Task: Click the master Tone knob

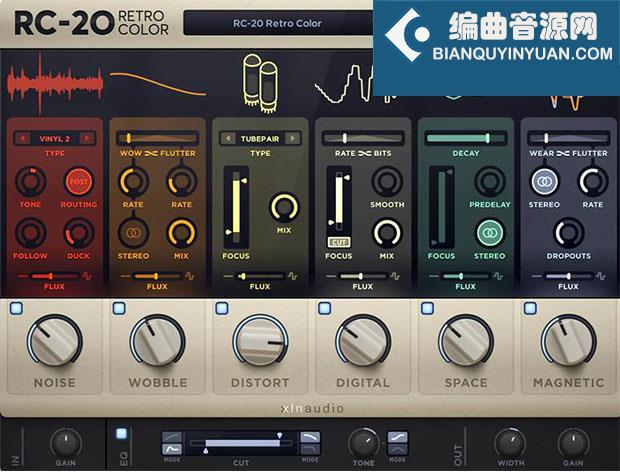Action: [x=363, y=443]
